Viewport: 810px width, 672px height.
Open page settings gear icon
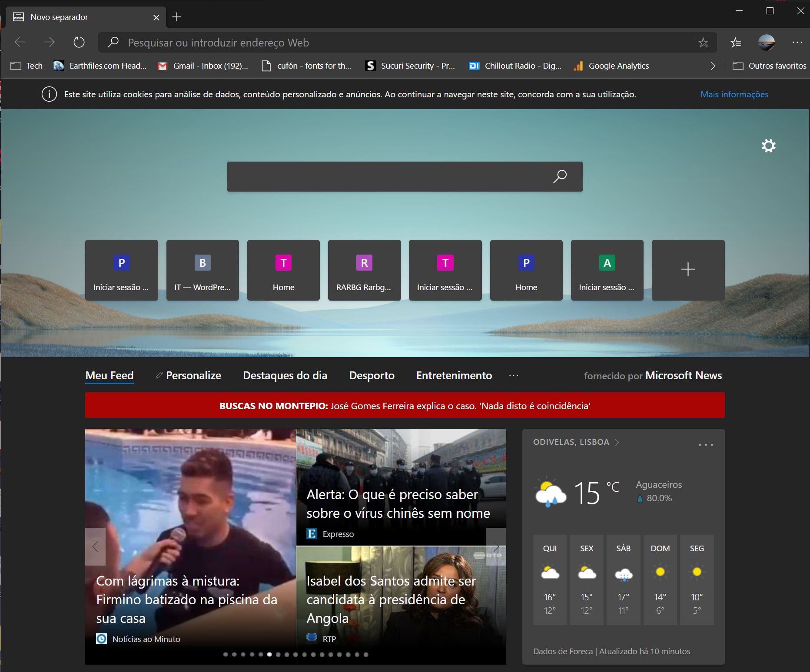(x=768, y=146)
